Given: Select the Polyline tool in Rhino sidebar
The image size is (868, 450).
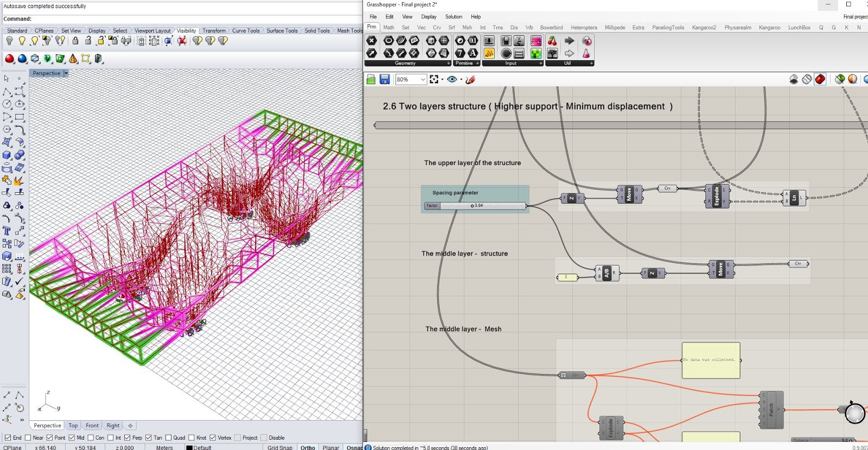Looking at the screenshot, I should 7,91.
